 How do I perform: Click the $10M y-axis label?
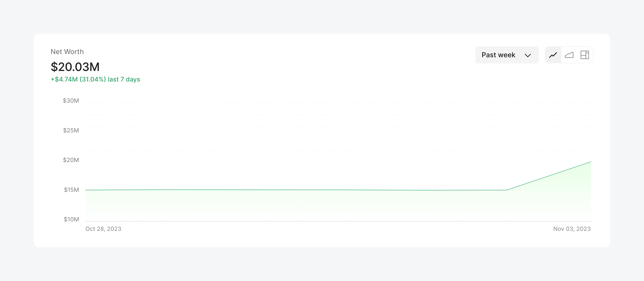[x=71, y=219]
